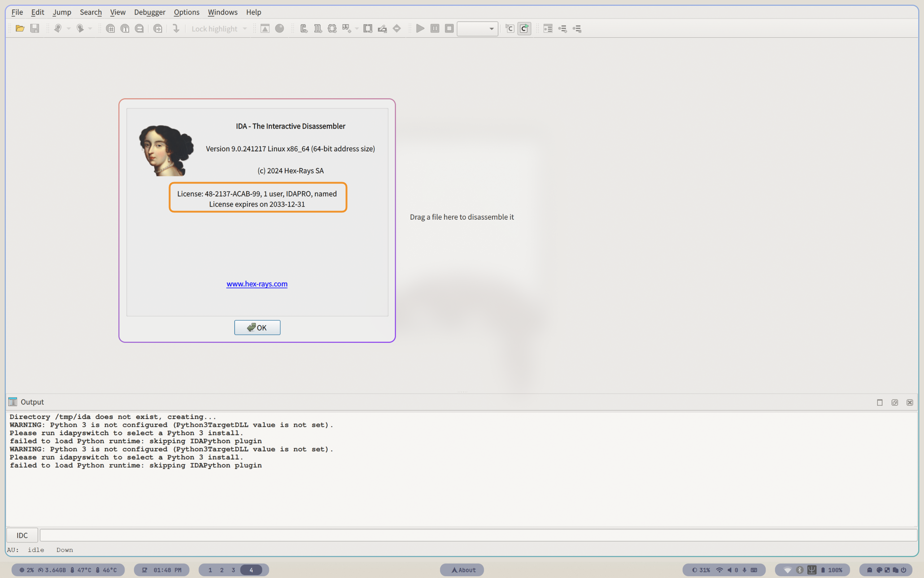Click the bracket struct toolbar icon
924x578 pixels.
pyautogui.click(x=368, y=28)
